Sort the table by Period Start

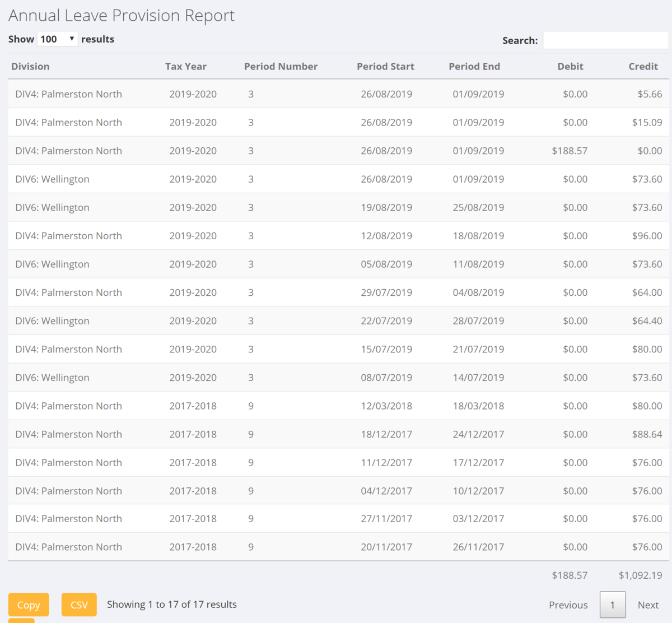point(385,66)
